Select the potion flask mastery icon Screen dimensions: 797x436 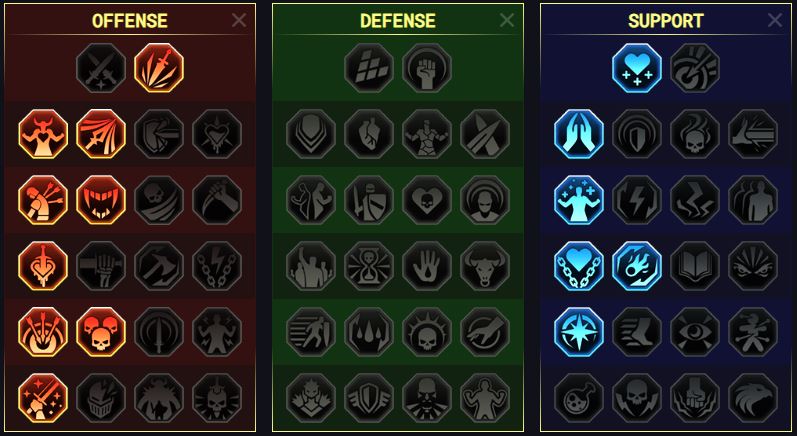tap(579, 398)
